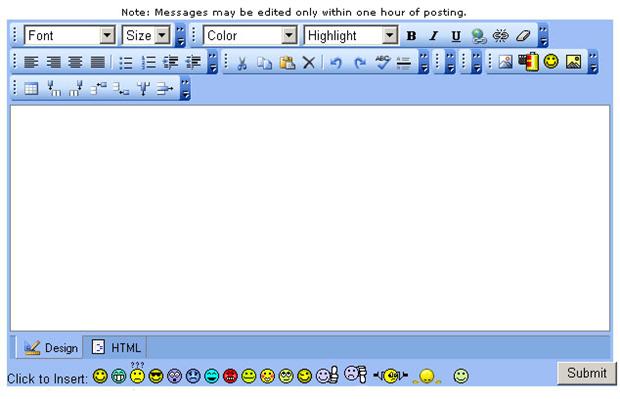
Task: Undo the last action
Action: (336, 62)
